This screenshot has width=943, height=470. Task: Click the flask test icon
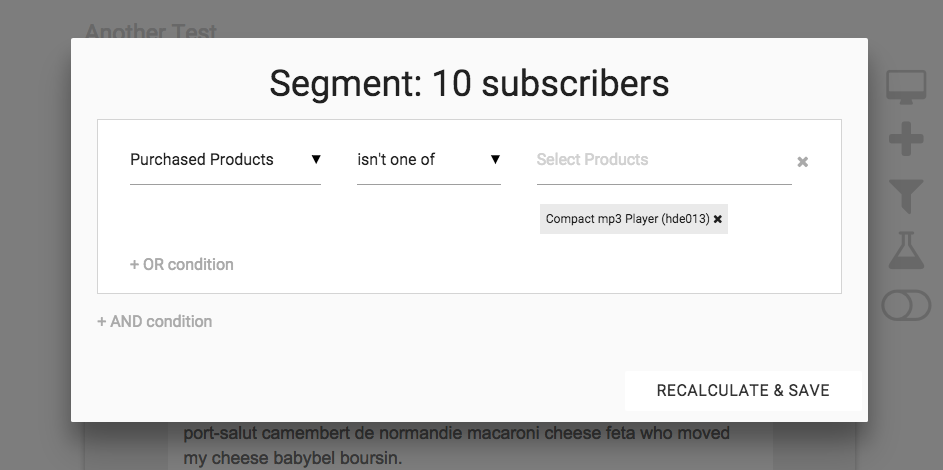tap(906, 250)
